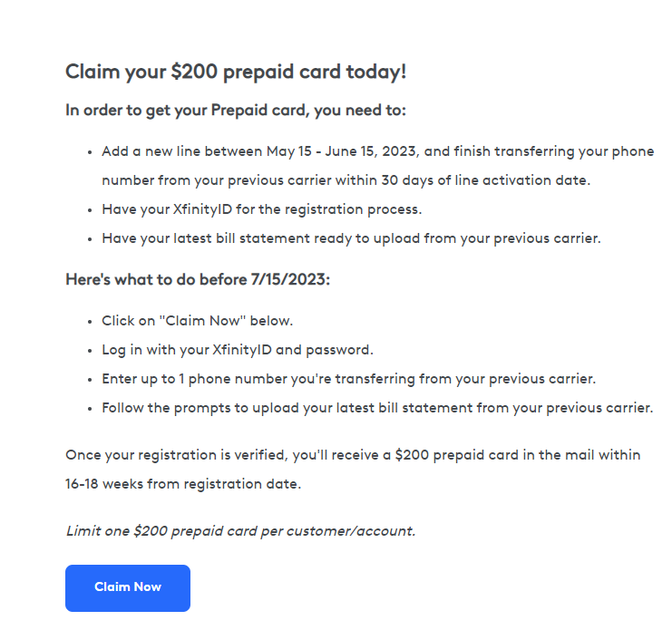Select the "Enter up to 1 phone number" bullet
672x630 pixels.
(x=348, y=379)
